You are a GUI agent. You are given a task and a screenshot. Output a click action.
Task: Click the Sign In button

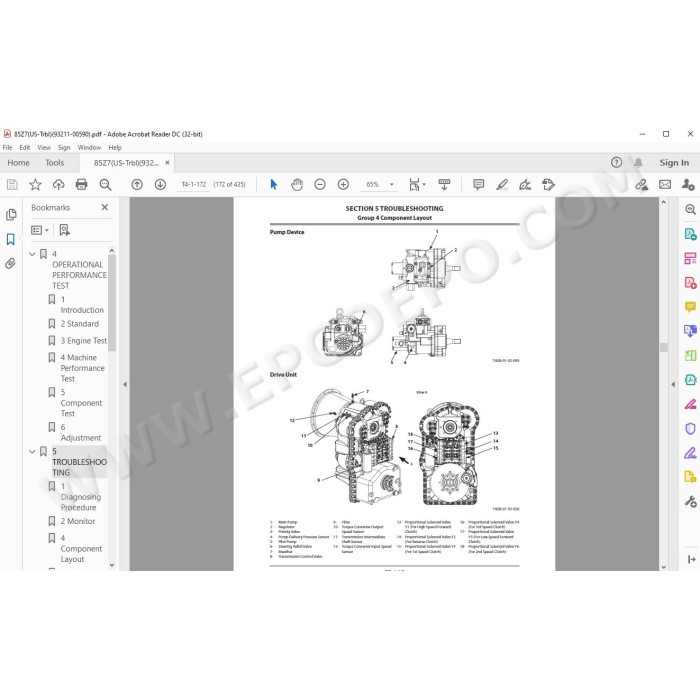(674, 162)
